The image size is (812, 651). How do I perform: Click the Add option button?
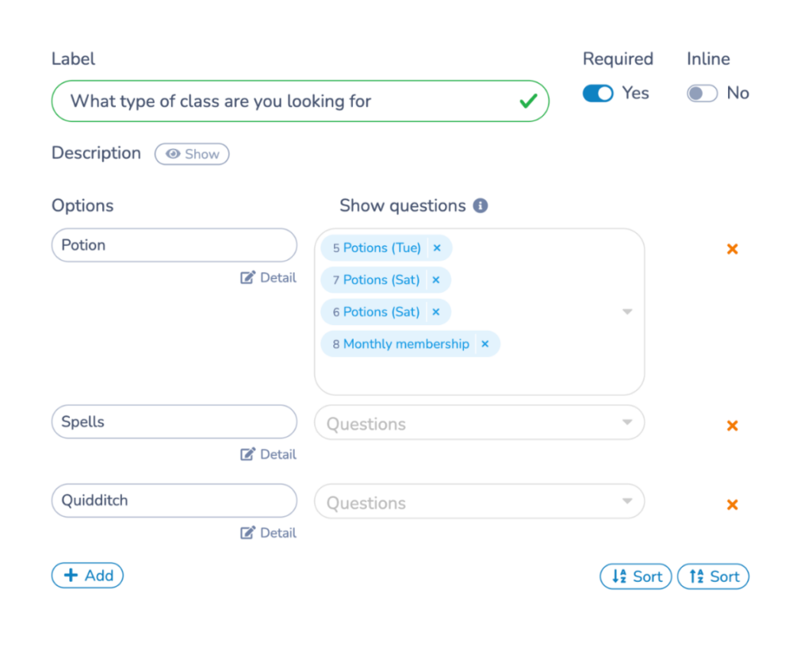pos(87,576)
